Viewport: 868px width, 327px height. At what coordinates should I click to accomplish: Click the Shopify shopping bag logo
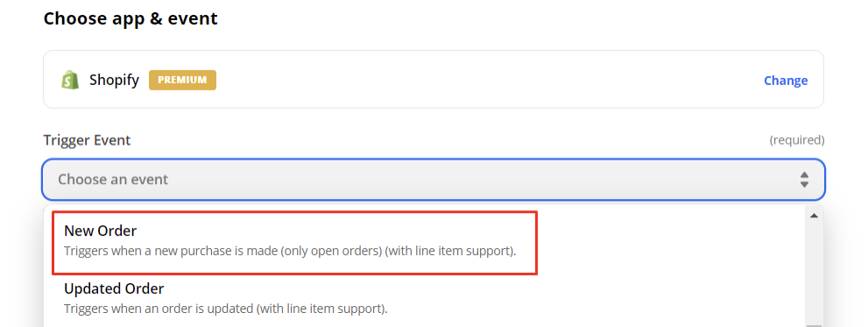70,80
